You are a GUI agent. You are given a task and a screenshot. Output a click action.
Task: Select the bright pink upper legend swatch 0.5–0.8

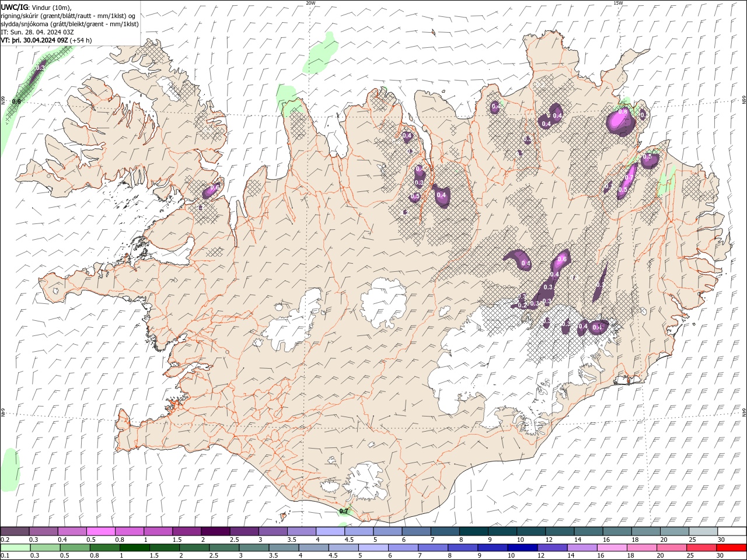point(101,531)
